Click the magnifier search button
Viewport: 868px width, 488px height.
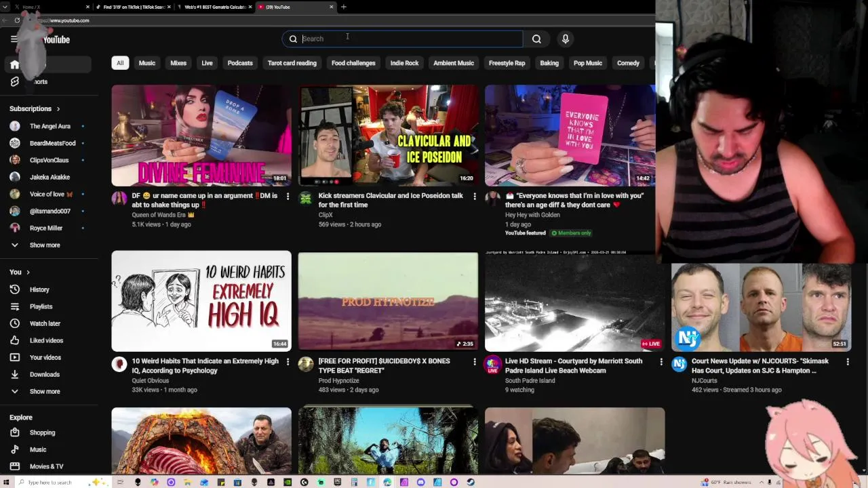coord(536,39)
